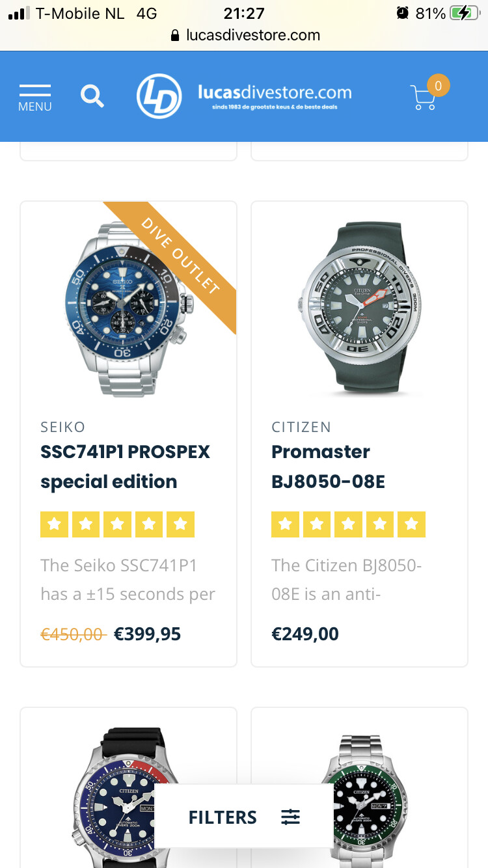Tap the orange cart count badge
This screenshot has width=488, height=868.
click(x=438, y=85)
